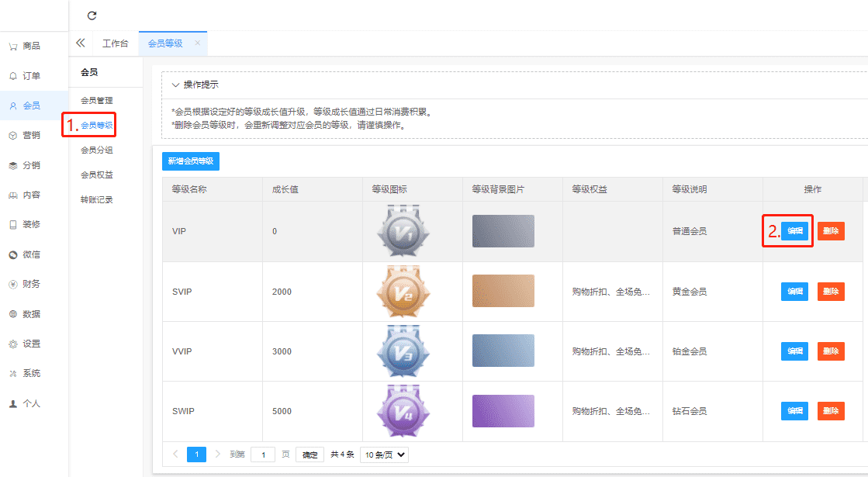868x477 pixels.
Task: Open 订单 section via bell icon
Action: pos(13,76)
